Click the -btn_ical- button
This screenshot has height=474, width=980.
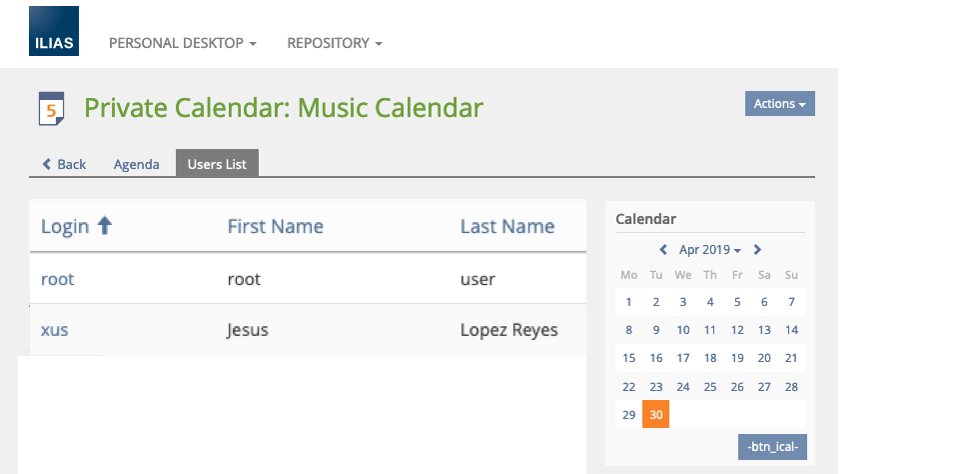pyautogui.click(x=772, y=446)
